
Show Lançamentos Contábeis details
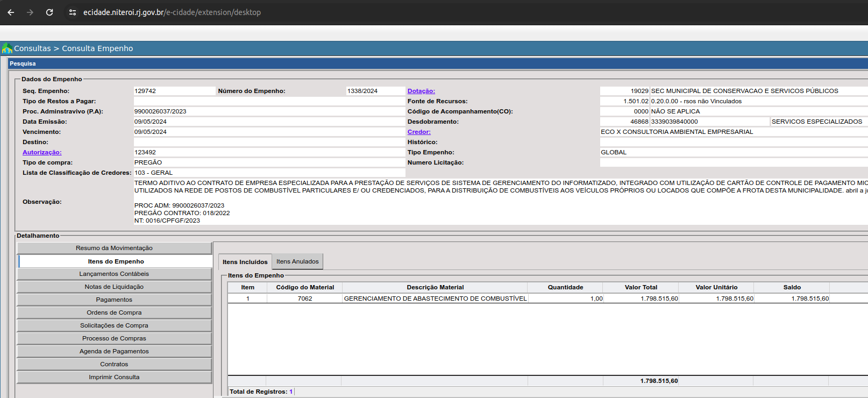(114, 274)
